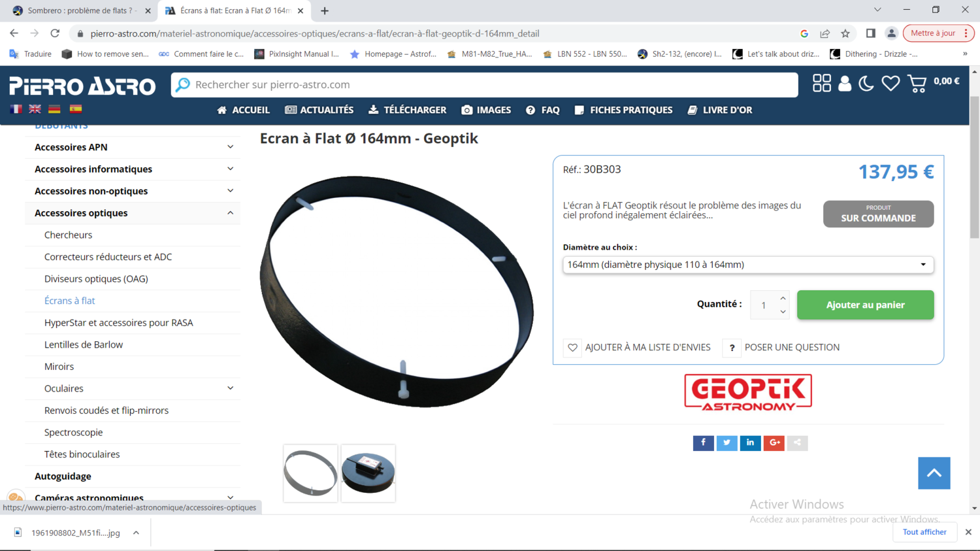This screenshot has height=551, width=980.
Task: Close the downloads bar
Action: [x=968, y=532]
